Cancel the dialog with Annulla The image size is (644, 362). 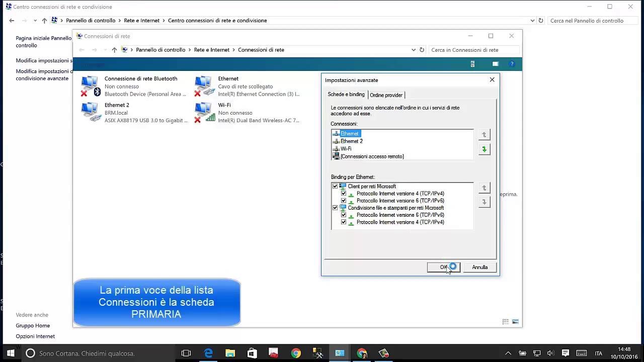[479, 267]
